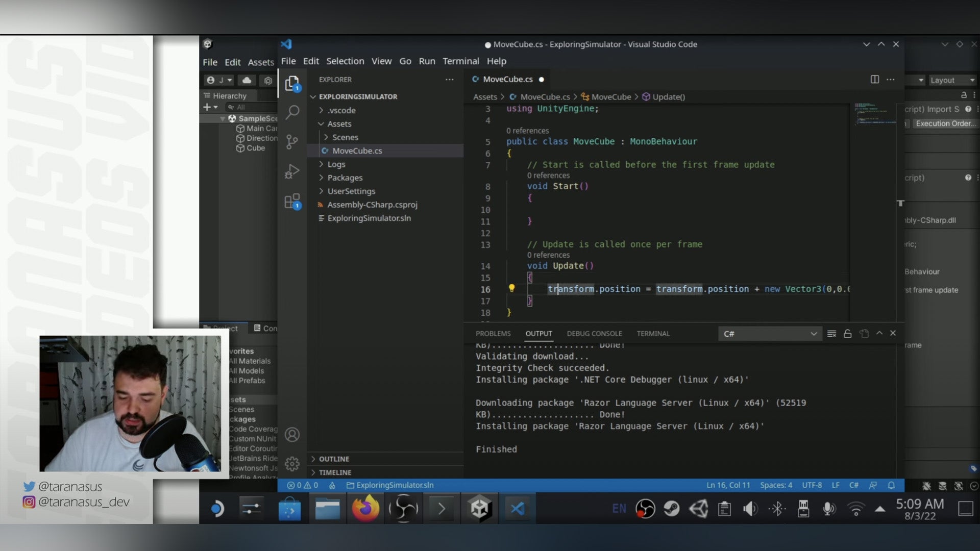
Task: Click Ln 16, Col 11 position indicator
Action: click(x=728, y=485)
